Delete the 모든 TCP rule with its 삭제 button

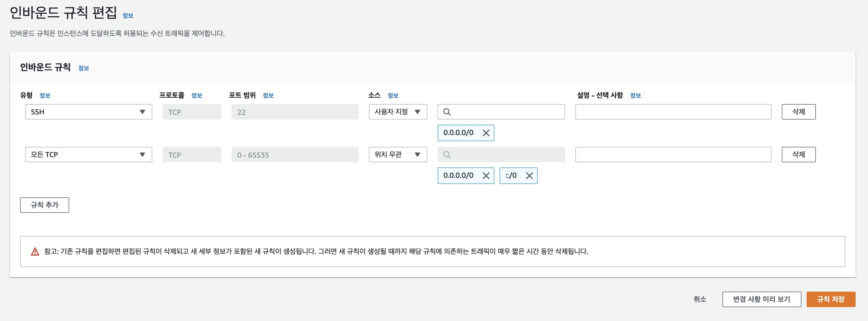point(798,155)
